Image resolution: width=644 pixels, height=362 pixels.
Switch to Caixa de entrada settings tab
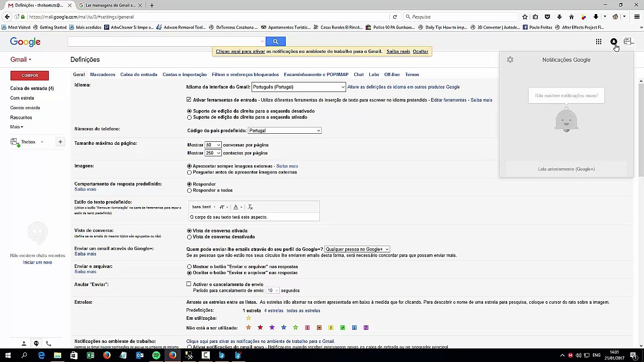(138, 74)
